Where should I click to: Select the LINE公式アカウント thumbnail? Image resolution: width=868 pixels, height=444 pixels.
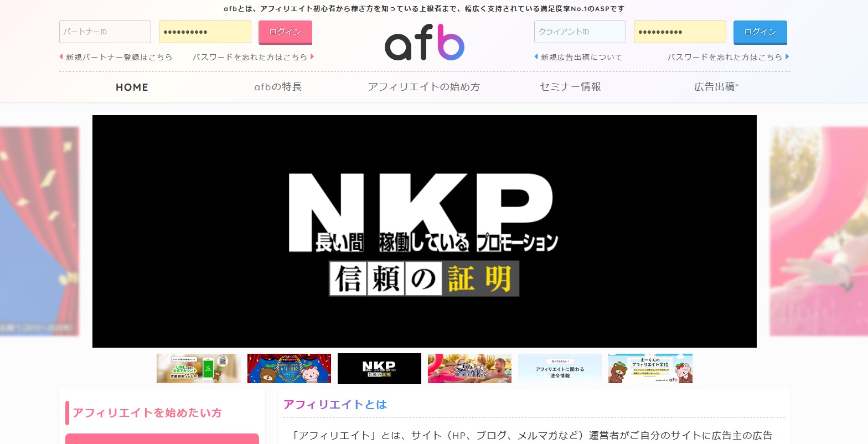click(x=199, y=369)
